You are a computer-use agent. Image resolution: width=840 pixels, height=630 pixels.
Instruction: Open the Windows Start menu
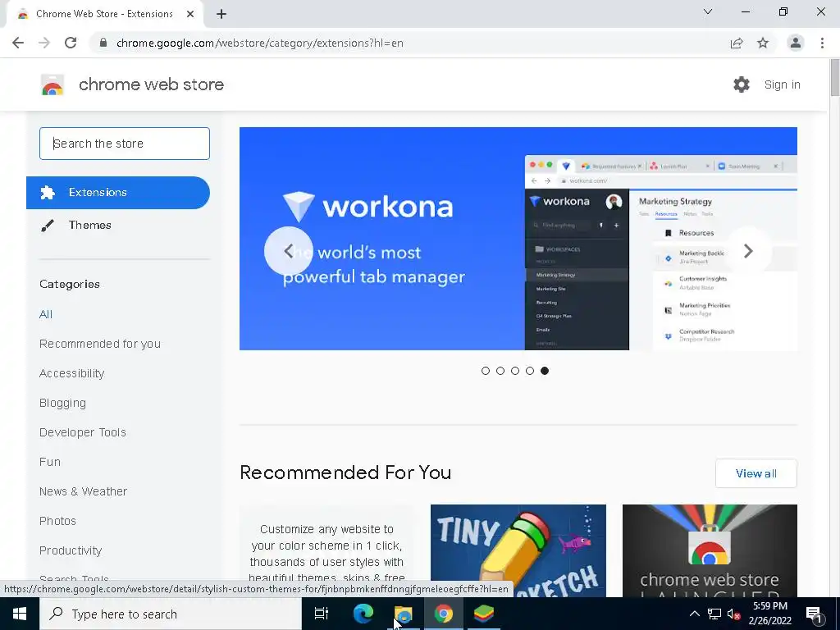point(20,614)
